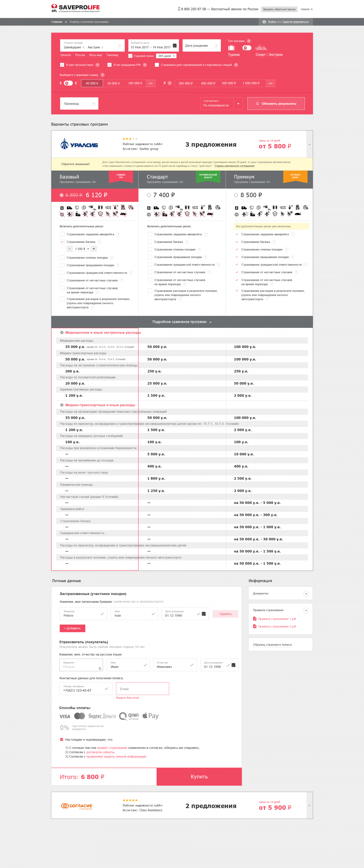The width and height of the screenshot is (364, 868).
Task: Click the Email input field
Action: tap(143, 689)
